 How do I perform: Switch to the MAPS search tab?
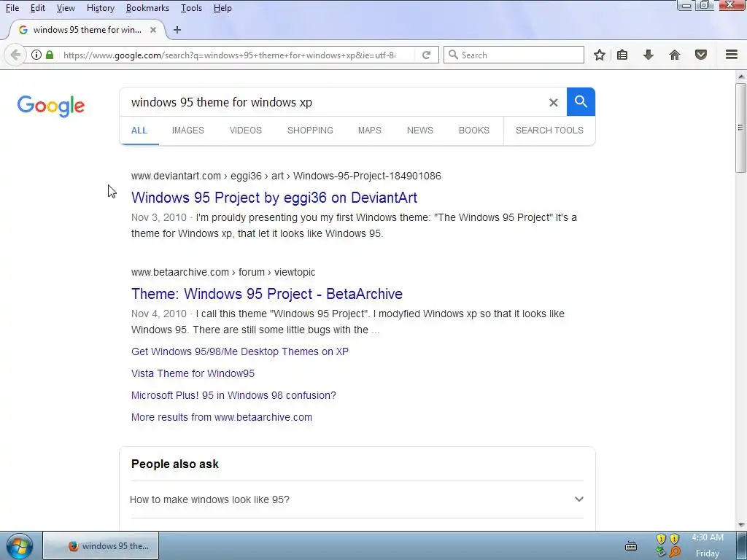[x=370, y=130]
